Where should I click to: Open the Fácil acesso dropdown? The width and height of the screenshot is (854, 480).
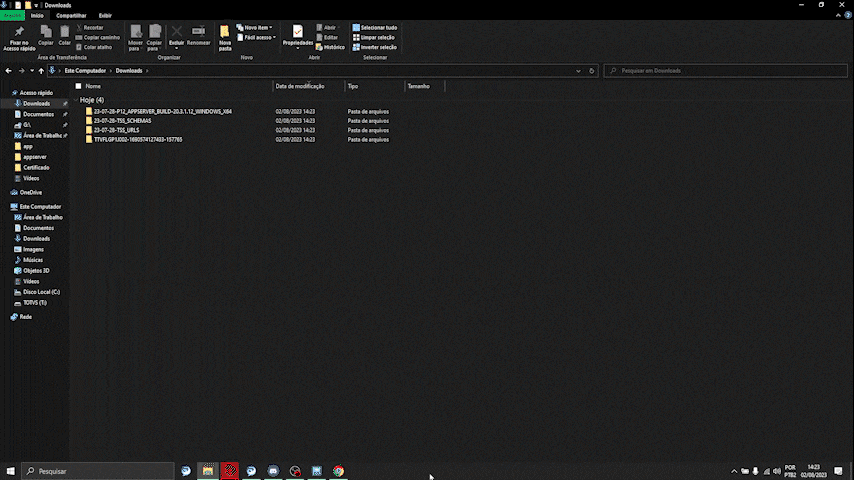tap(257, 37)
